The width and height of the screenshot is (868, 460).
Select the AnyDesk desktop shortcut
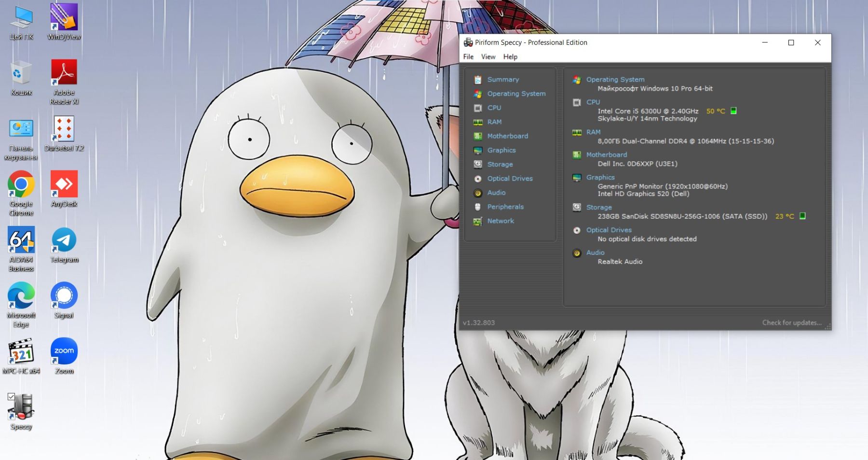click(64, 189)
